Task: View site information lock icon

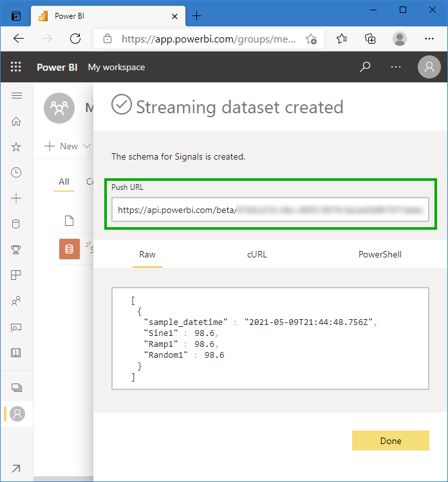Action: tap(107, 39)
